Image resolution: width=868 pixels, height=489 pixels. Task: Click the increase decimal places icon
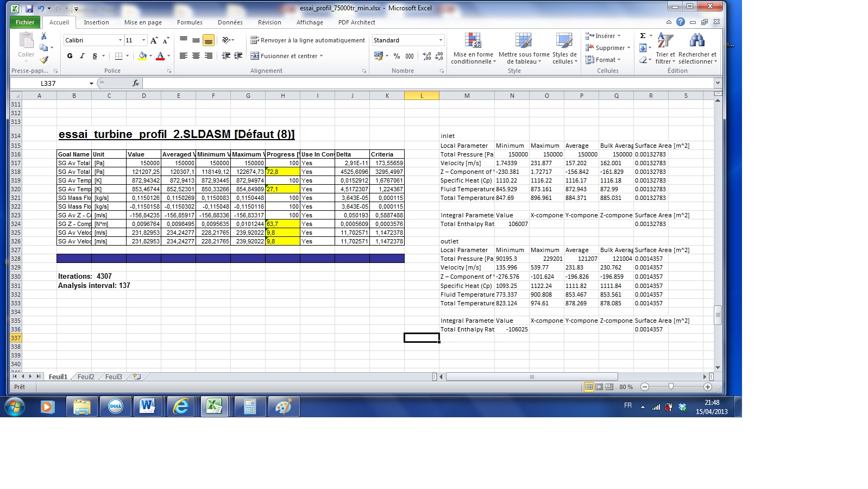coord(427,56)
